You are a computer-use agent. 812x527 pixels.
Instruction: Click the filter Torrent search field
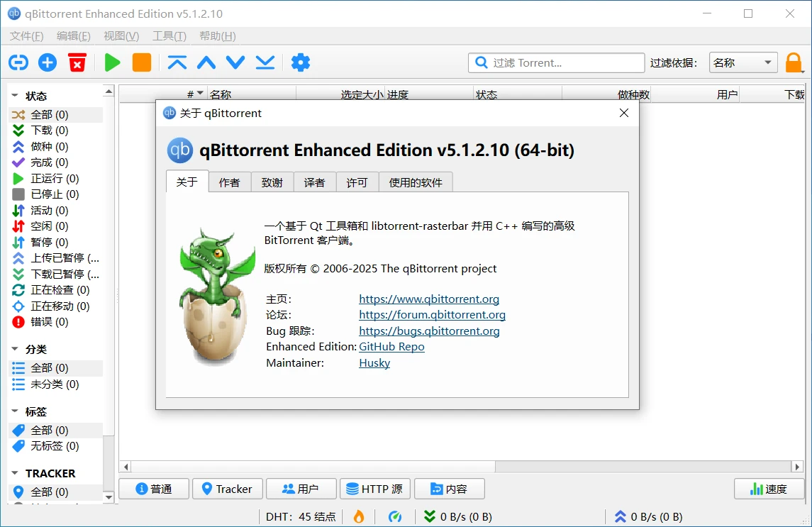[556, 62]
